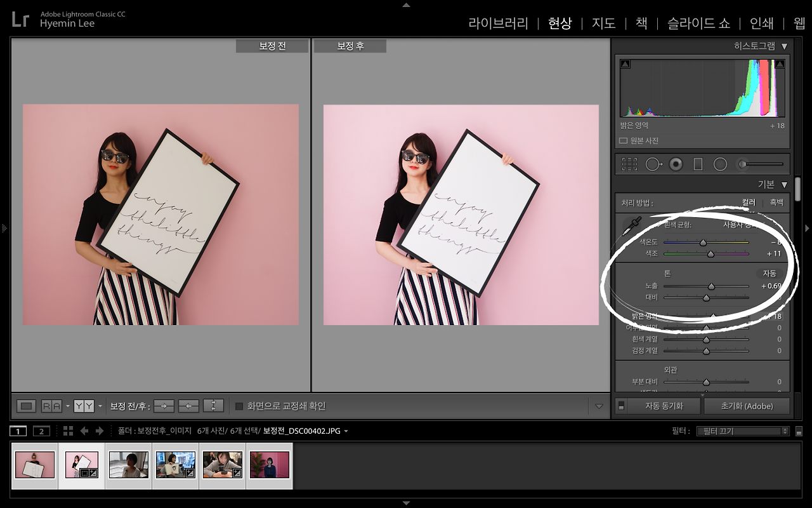Toggle shadow clipping indicator in histogram
The height and width of the screenshot is (508, 812).
[625, 63]
